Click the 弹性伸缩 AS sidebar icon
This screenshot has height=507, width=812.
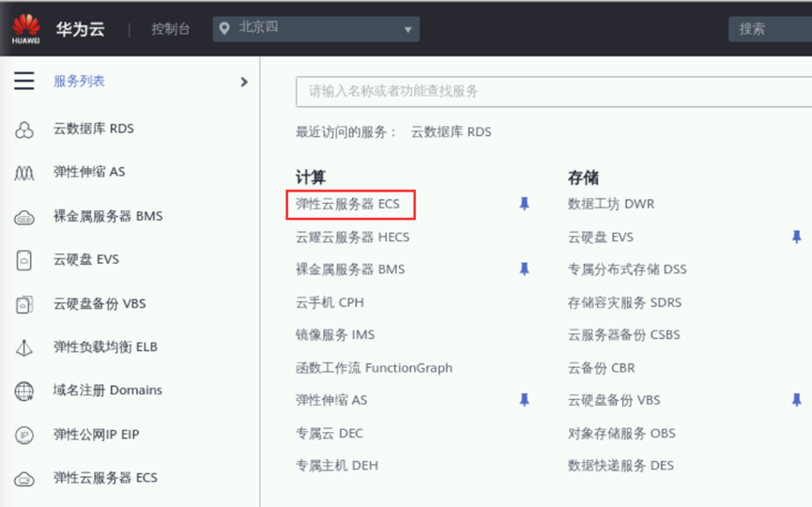24,173
